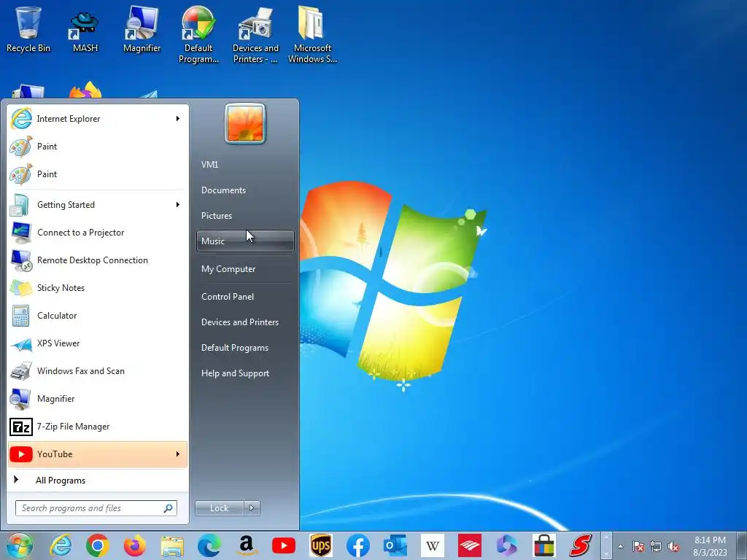
Task: Open the Bank of America taskbar icon
Action: pos(469,545)
